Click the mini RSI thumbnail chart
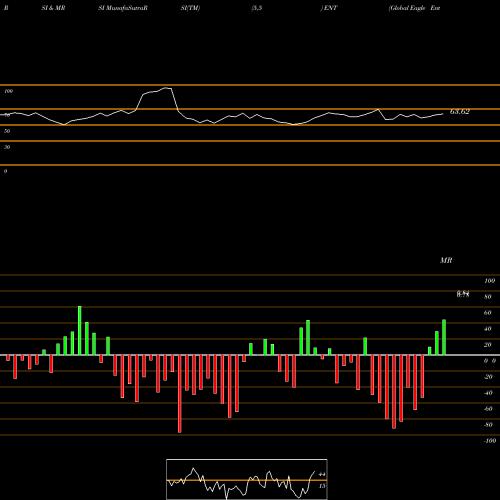Screen dimensions: 500x500 247,479
